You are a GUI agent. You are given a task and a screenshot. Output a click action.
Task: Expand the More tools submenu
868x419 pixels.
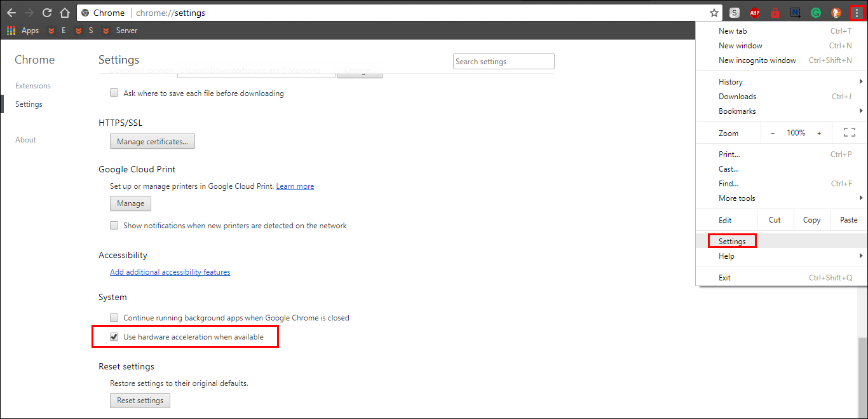pos(781,198)
